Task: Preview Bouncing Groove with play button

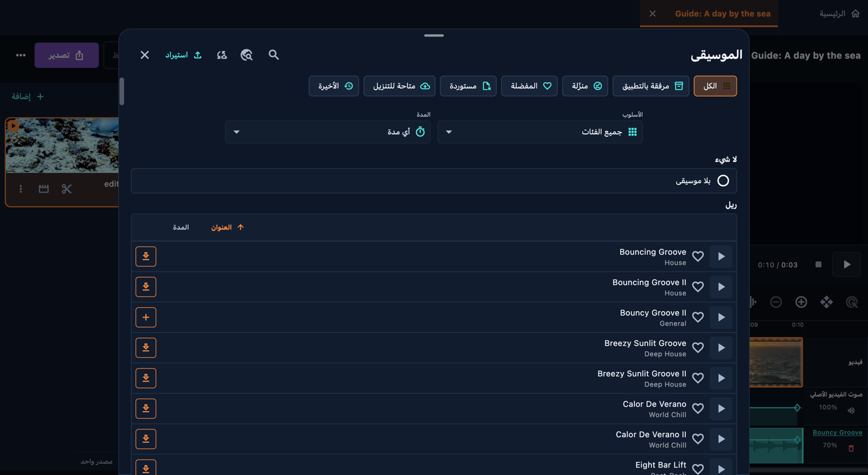Action: [x=721, y=257]
